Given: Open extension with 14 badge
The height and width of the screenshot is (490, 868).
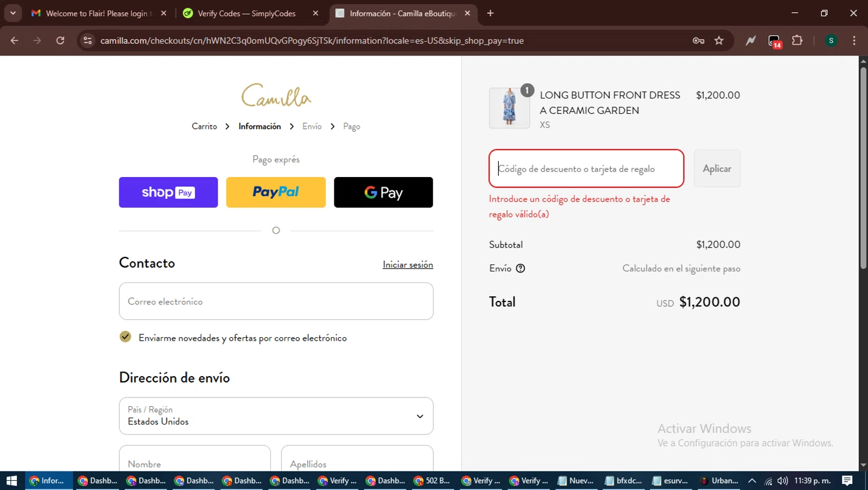Looking at the screenshot, I should click(x=774, y=40).
